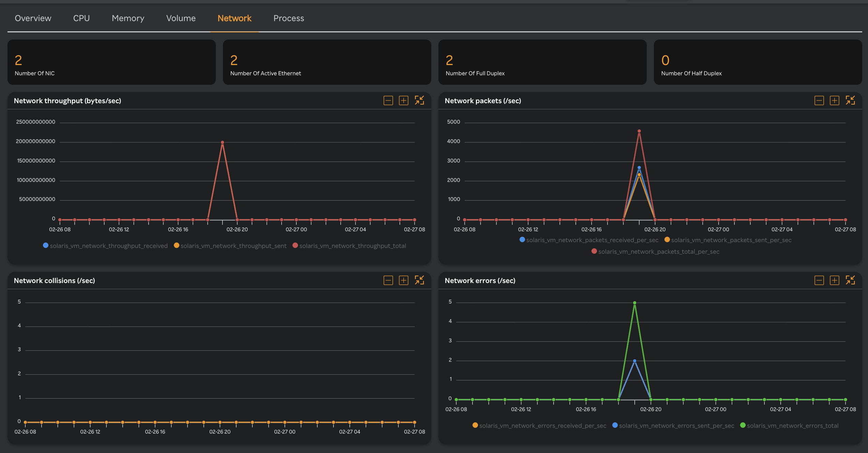
Task: Zoom out on the Network throughput chart
Action: pyautogui.click(x=388, y=100)
